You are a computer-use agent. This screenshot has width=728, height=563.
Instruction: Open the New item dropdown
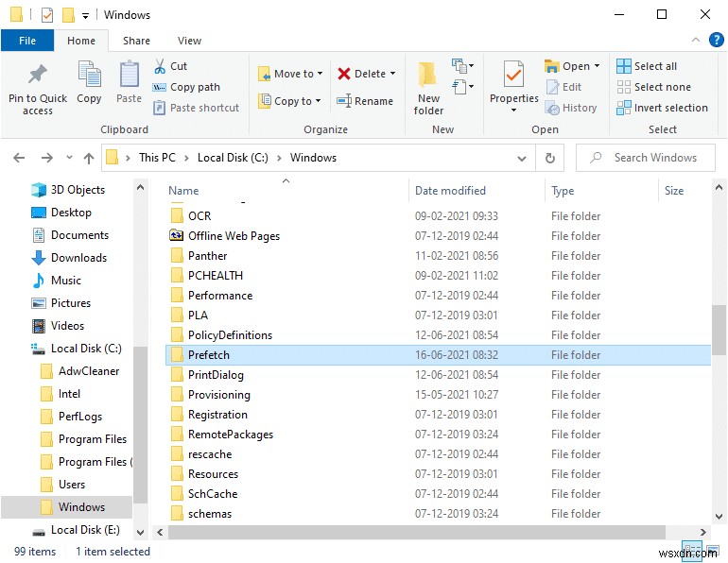462,66
